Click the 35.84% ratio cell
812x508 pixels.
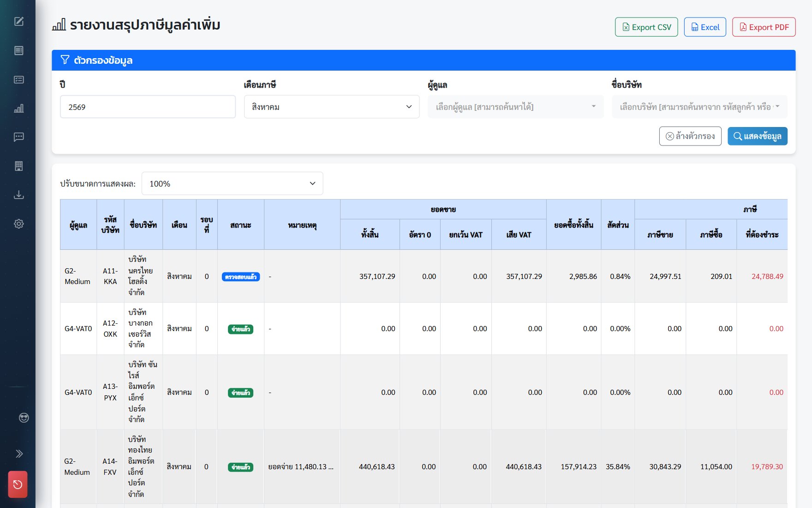point(618,466)
